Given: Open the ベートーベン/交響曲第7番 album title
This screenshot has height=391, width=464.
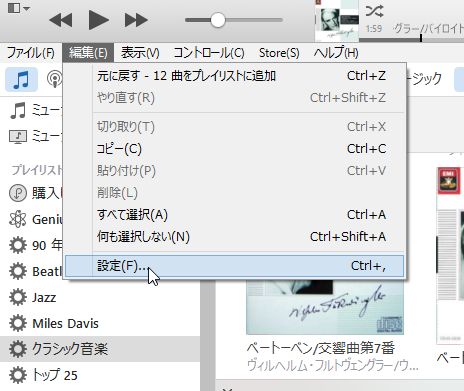Looking at the screenshot, I should pyautogui.click(x=321, y=348).
